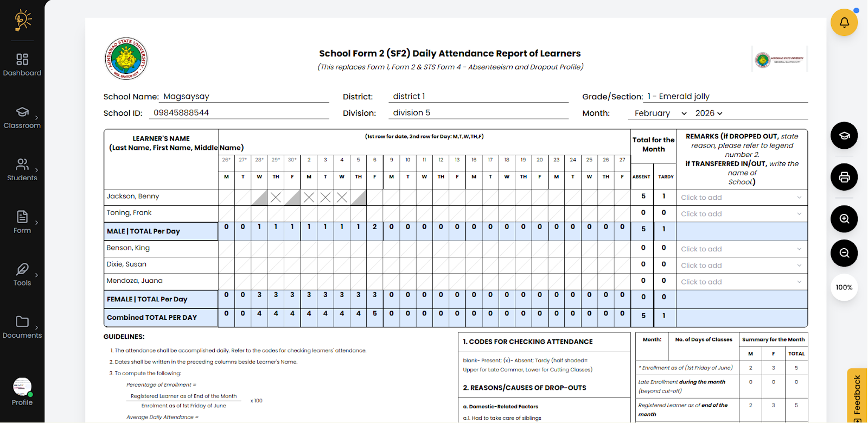868x423 pixels.
Task: Click the print icon button
Action: [x=844, y=177]
